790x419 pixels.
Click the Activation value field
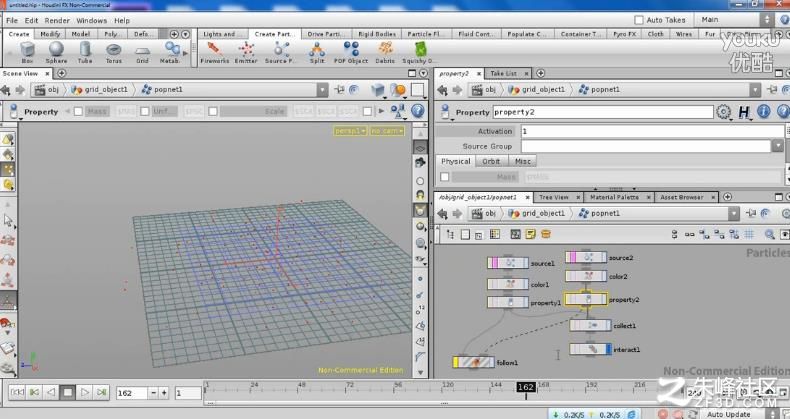[x=653, y=131]
